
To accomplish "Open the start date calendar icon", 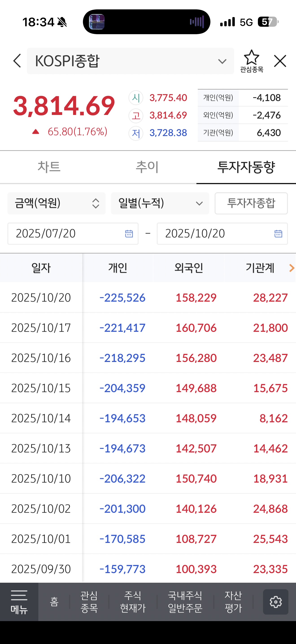I will tap(129, 234).
